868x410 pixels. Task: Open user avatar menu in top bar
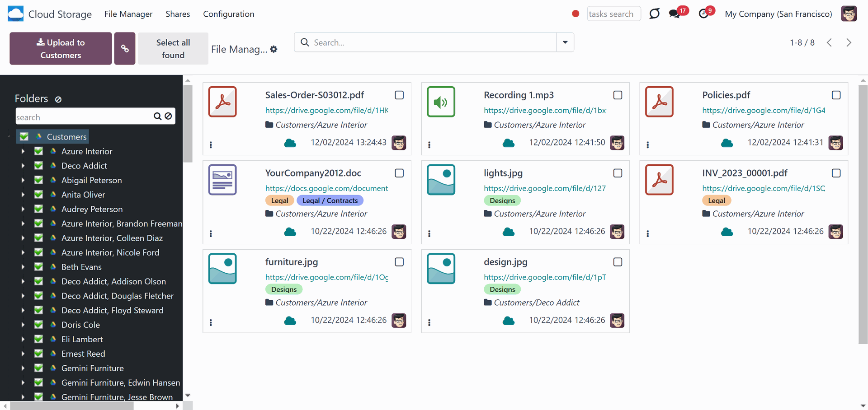coord(849,14)
